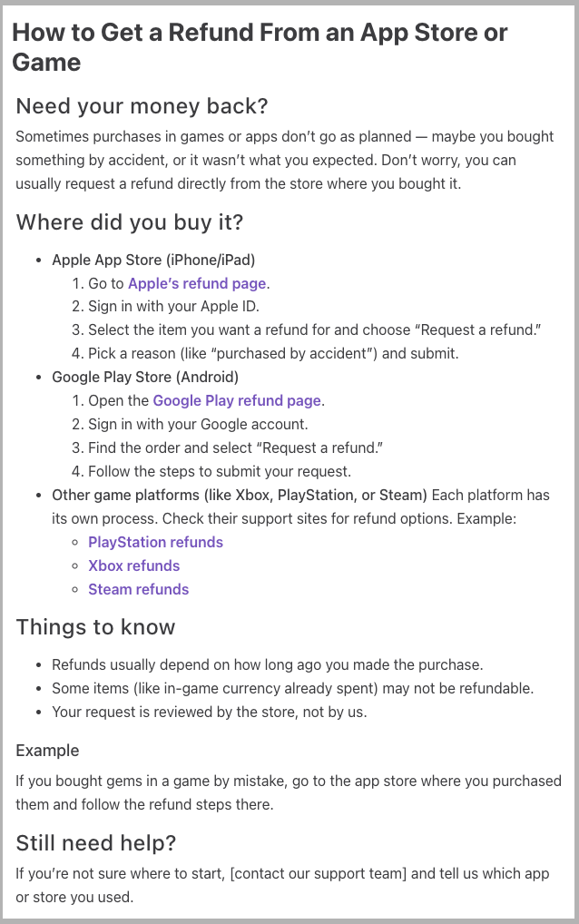Click the "Things to know" heading
The image size is (579, 924).
coord(96,627)
